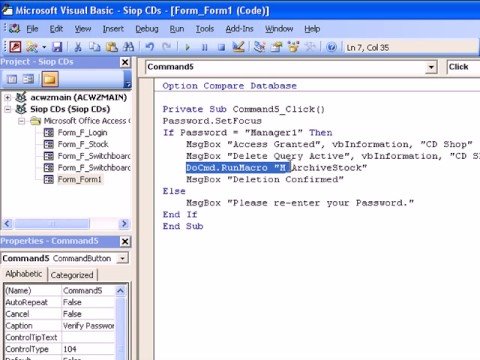The image size is (480, 360).
Task: Click the Insert Module toolbar icon
Action: (32, 47)
